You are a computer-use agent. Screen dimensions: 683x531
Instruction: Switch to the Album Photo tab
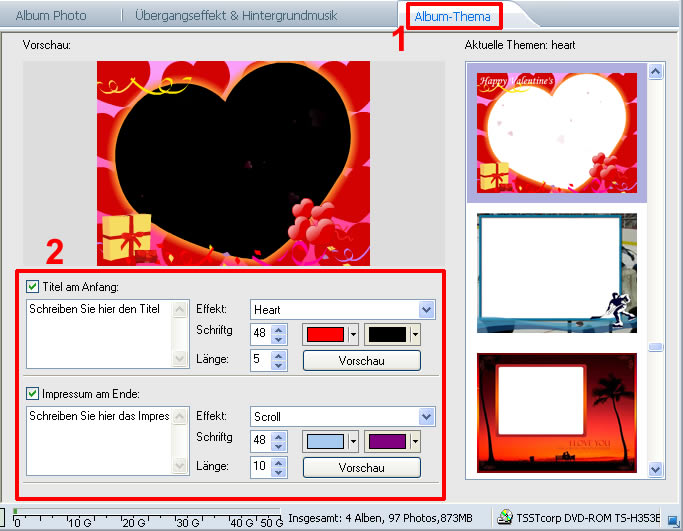coord(51,16)
